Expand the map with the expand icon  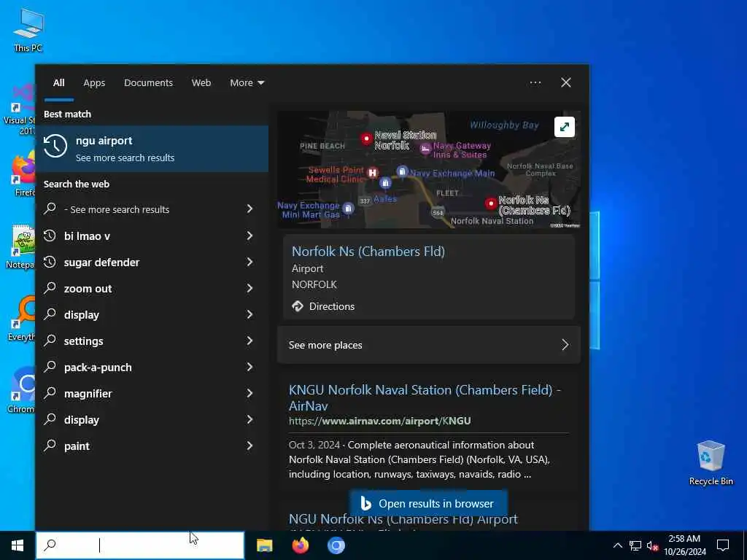565,127
